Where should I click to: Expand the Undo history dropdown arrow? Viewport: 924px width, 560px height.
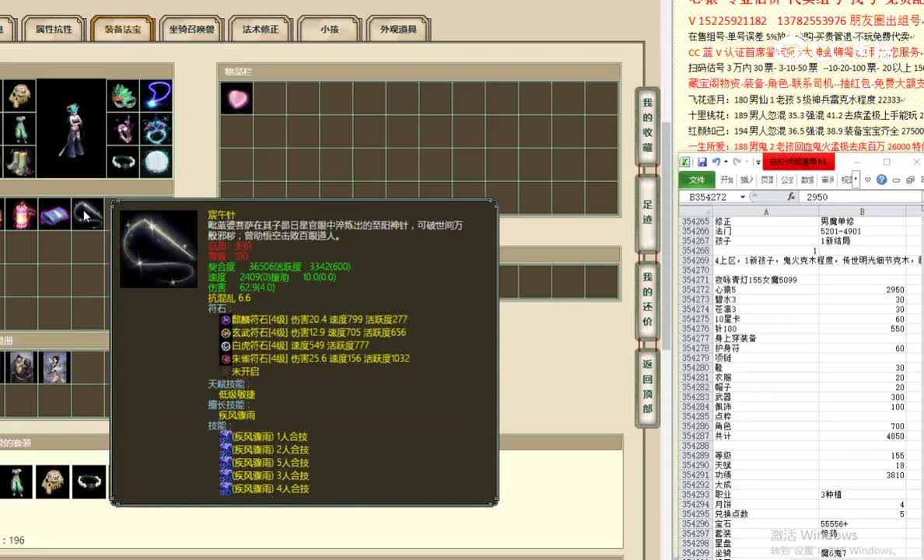[725, 162]
